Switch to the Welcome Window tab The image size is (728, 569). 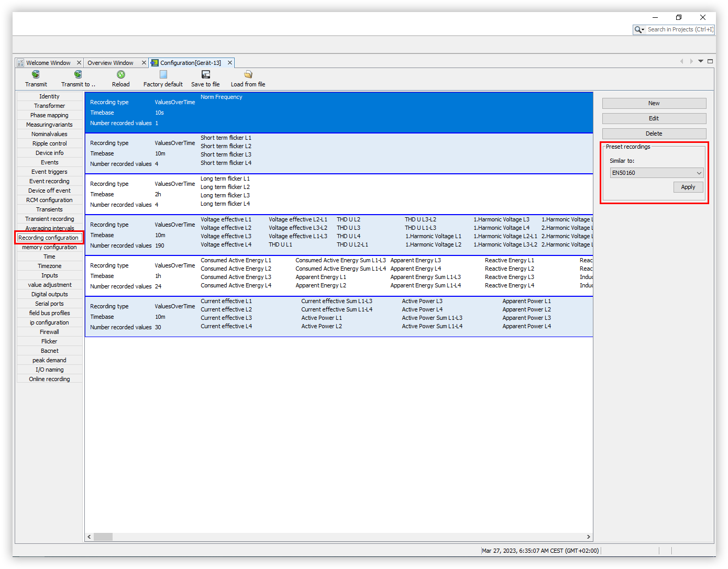click(48, 63)
